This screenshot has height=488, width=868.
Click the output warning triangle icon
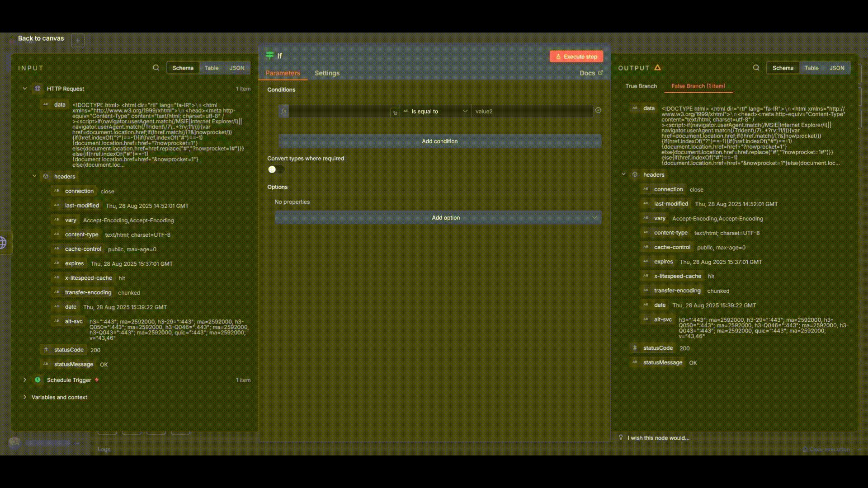tap(658, 68)
